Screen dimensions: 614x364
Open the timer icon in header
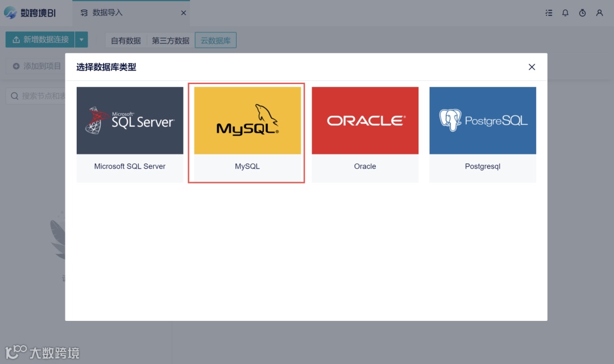point(582,13)
